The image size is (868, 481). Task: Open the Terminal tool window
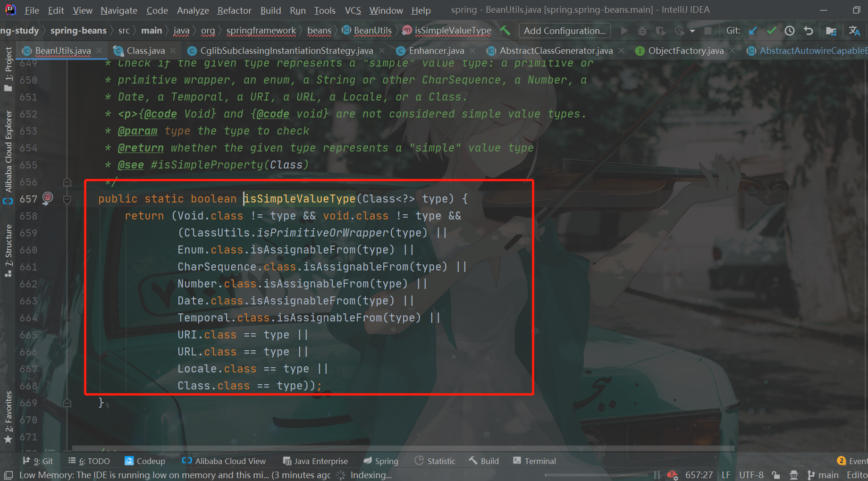[x=534, y=461]
